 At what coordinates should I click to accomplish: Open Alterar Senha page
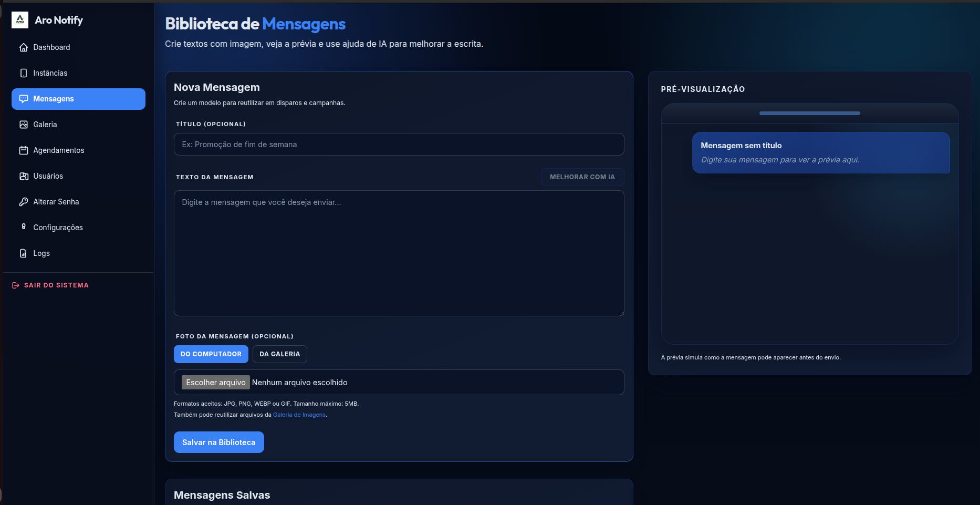point(78,202)
